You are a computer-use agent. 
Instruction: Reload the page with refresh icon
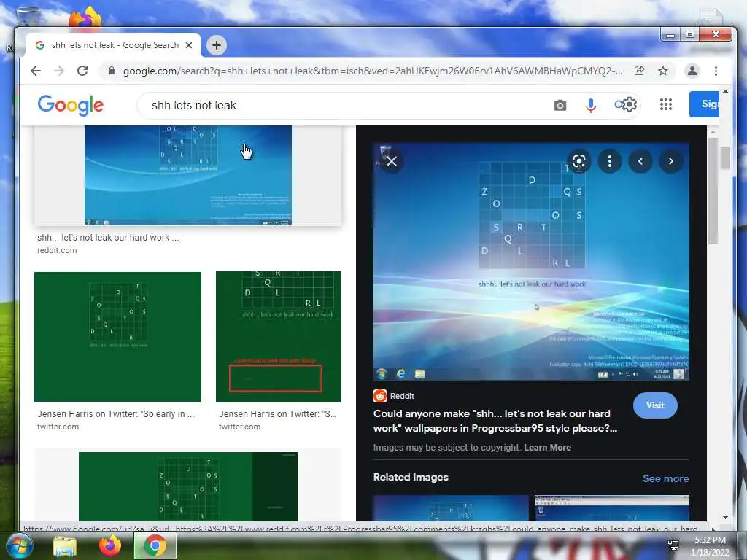(82, 71)
